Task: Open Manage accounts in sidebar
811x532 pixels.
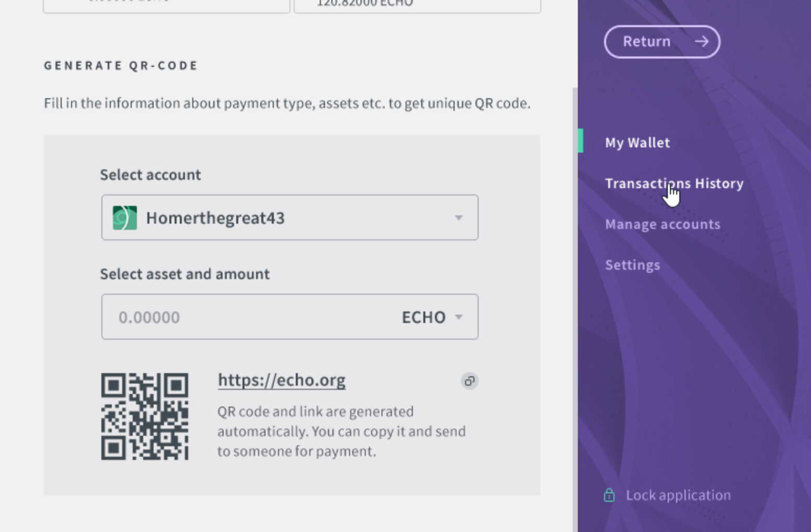Action: [x=663, y=224]
